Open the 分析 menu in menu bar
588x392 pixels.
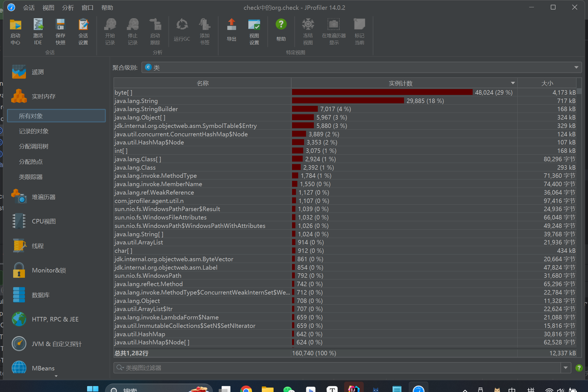(68, 8)
